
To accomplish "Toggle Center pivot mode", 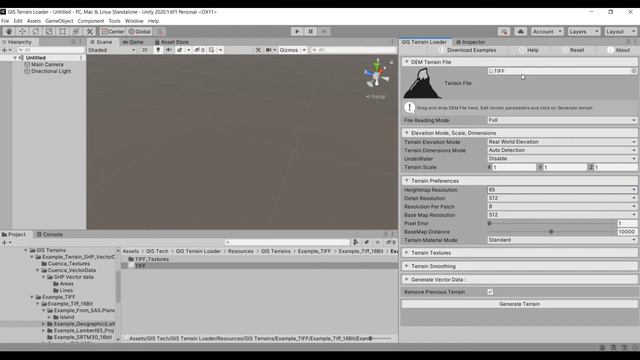I will [113, 31].
